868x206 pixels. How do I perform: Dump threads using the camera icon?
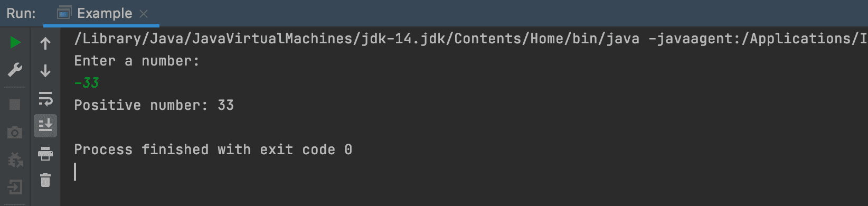(x=15, y=132)
